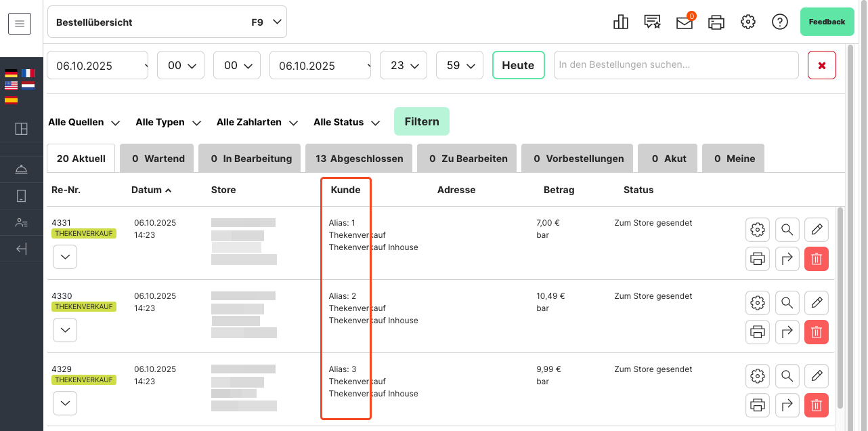Click the printer icon in top toolbar
Screen dimensions: 868x431
click(x=716, y=22)
